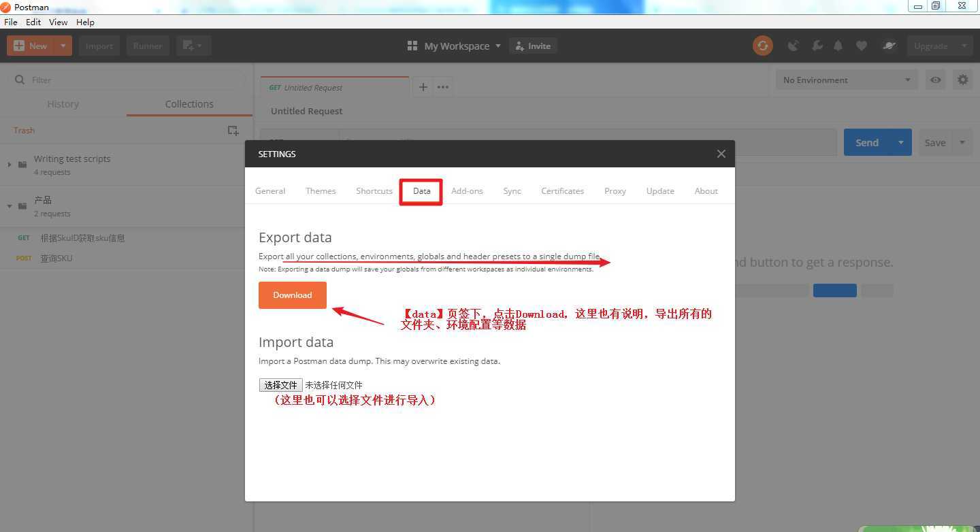The height and width of the screenshot is (532, 980).
Task: Switch to the Collections sidebar tab
Action: coord(189,104)
